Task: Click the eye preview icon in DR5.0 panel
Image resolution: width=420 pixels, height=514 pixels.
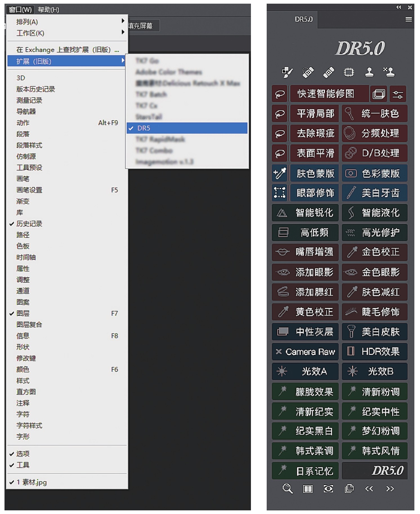Action: pyautogui.click(x=328, y=489)
